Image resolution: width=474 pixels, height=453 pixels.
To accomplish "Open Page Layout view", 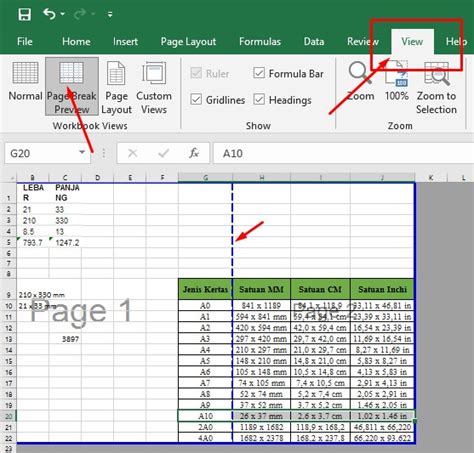I will (x=116, y=87).
